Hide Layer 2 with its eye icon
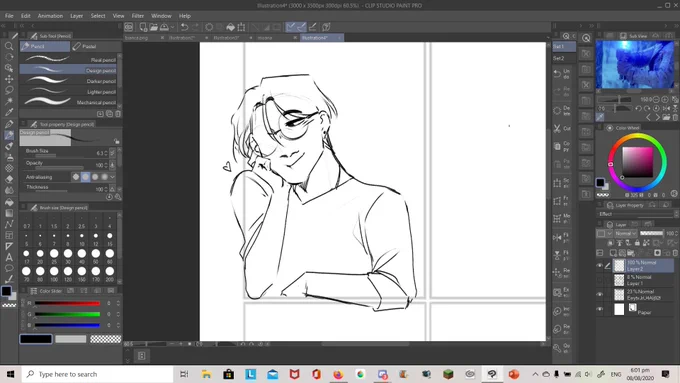This screenshot has width=680, height=383. pos(600,265)
